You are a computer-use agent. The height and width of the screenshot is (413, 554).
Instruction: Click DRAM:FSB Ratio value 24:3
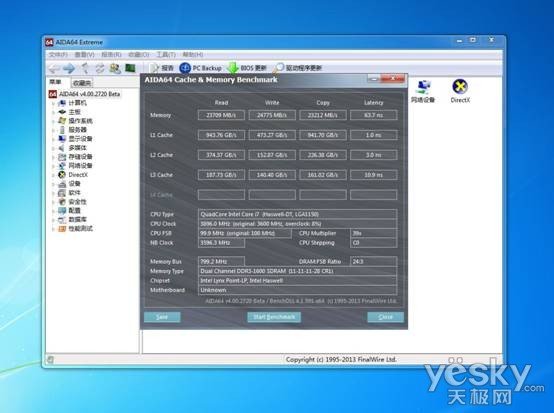click(373, 261)
